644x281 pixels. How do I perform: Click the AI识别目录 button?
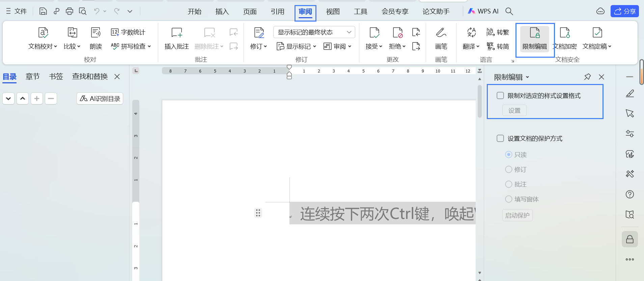pos(100,99)
